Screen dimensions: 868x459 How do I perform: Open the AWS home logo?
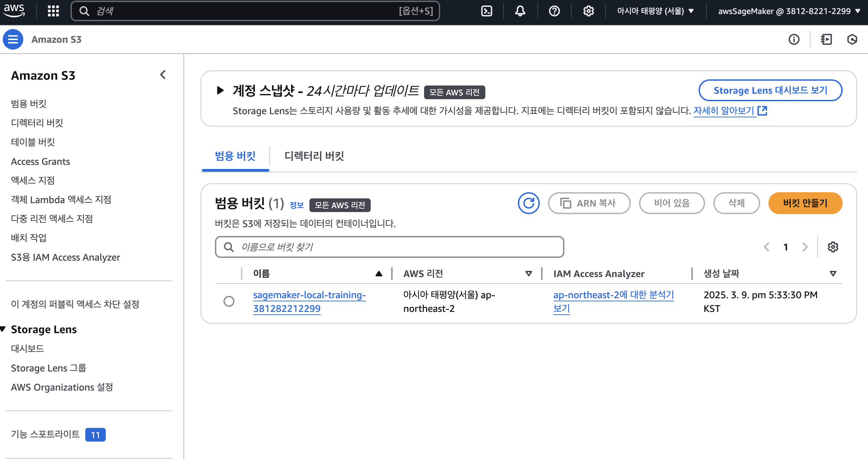(x=14, y=11)
